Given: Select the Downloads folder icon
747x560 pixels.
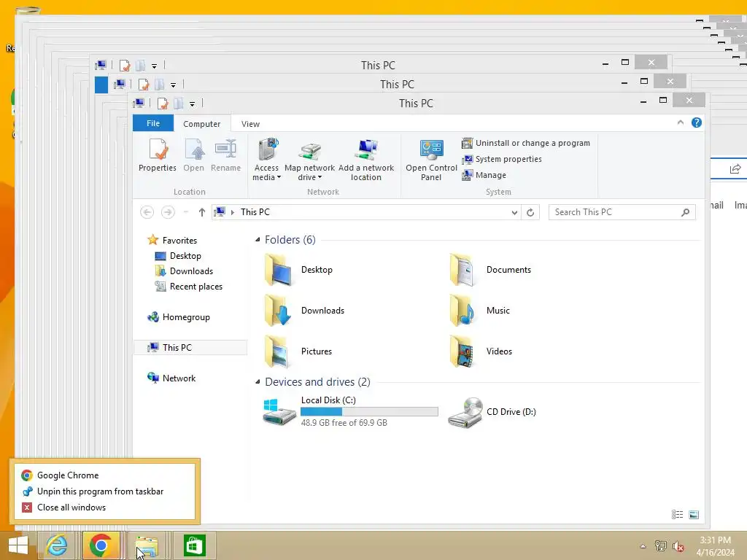Looking at the screenshot, I should tap(278, 311).
